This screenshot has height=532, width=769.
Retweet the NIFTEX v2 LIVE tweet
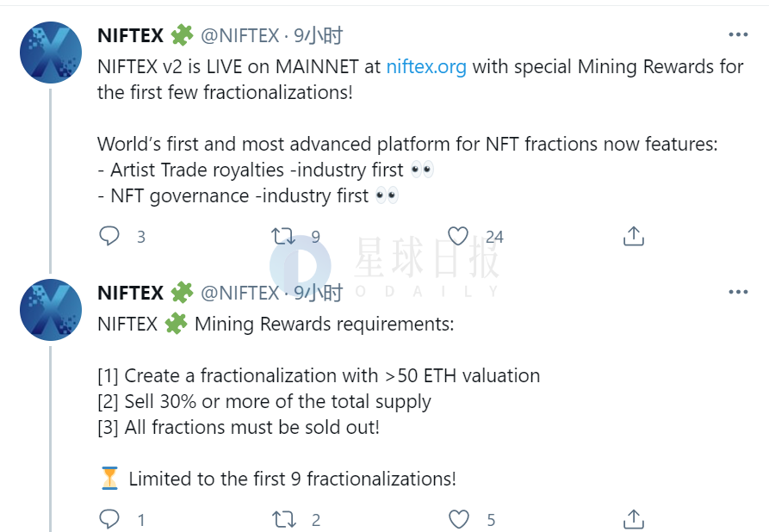point(283,237)
